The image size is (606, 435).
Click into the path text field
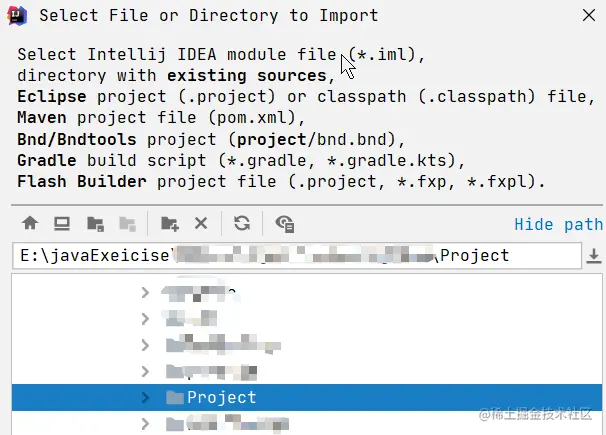[x=300, y=255]
